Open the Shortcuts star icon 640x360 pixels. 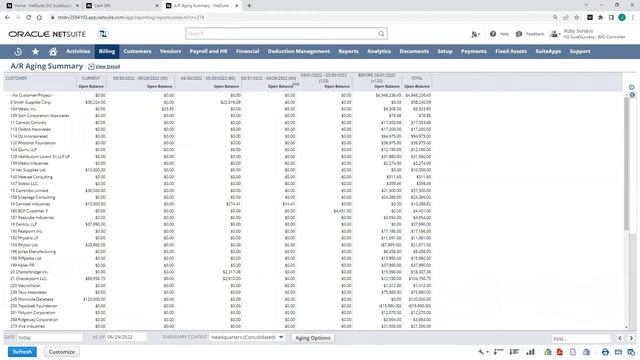tap(36, 51)
